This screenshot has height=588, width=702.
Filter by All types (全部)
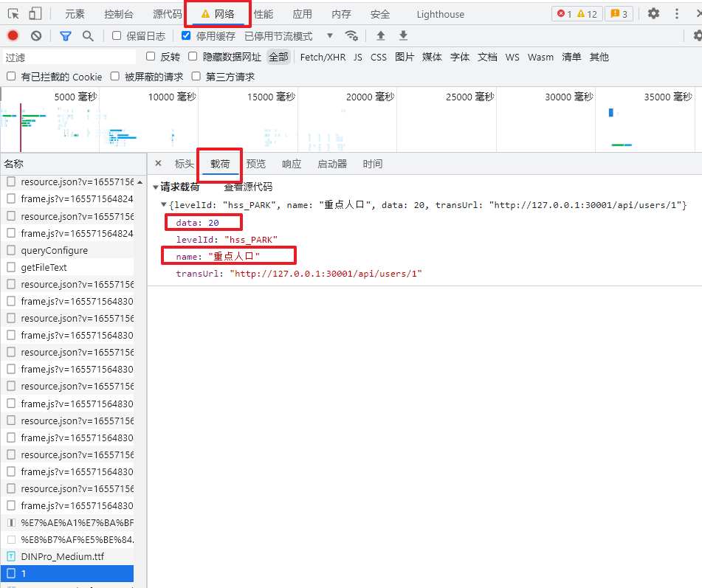(x=278, y=57)
